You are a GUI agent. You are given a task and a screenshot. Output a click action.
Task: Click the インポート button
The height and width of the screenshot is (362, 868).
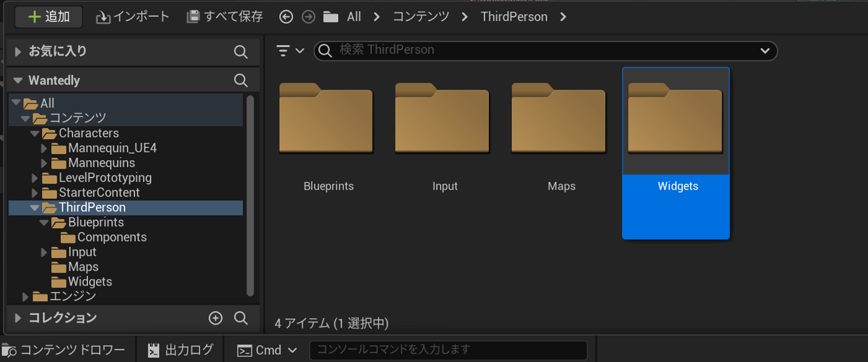coord(133,17)
